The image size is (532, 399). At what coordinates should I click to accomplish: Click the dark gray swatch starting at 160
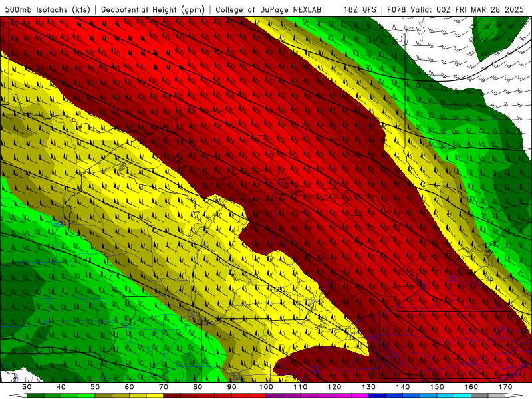(x=479, y=396)
